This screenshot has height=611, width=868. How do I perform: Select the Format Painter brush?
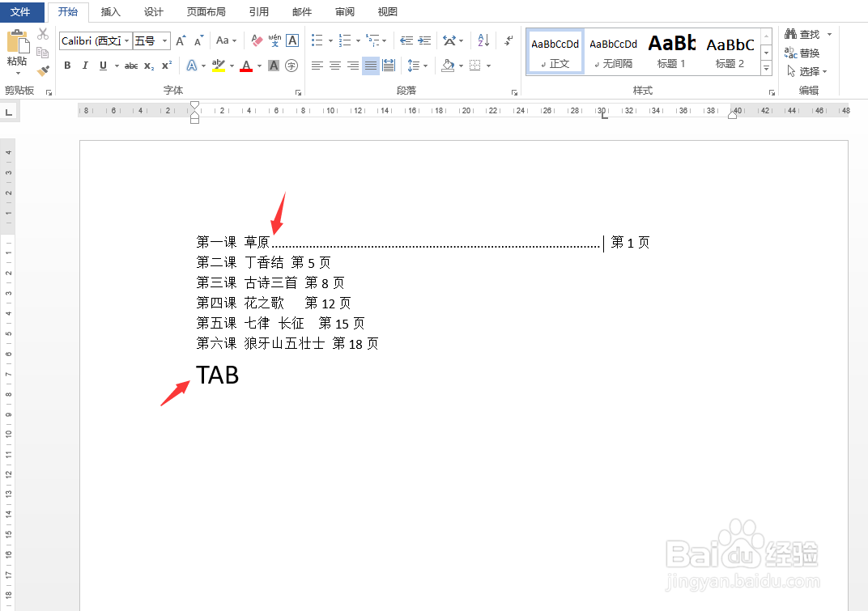43,71
